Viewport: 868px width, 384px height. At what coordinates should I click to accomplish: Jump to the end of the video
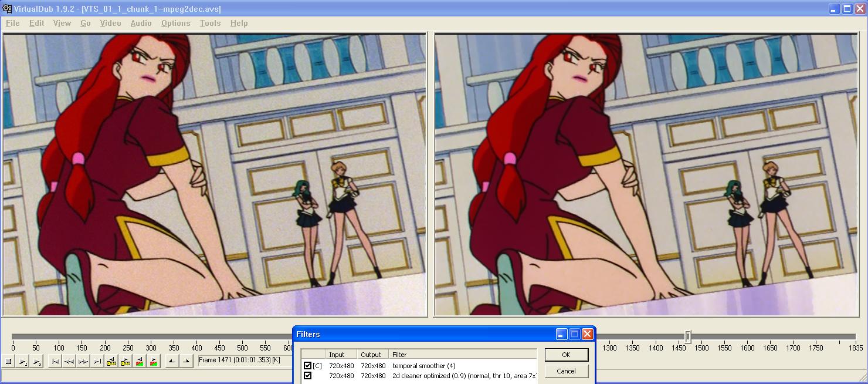point(97,362)
